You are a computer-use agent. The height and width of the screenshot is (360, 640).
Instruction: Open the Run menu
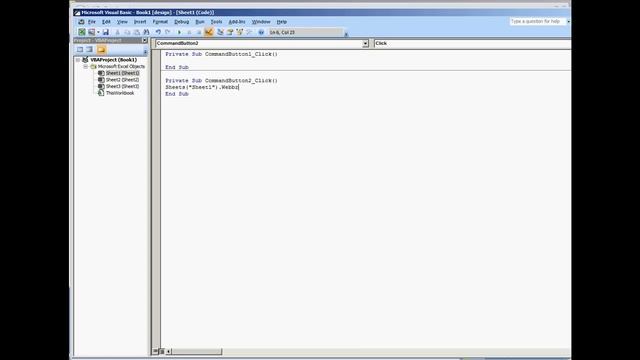[200, 22]
